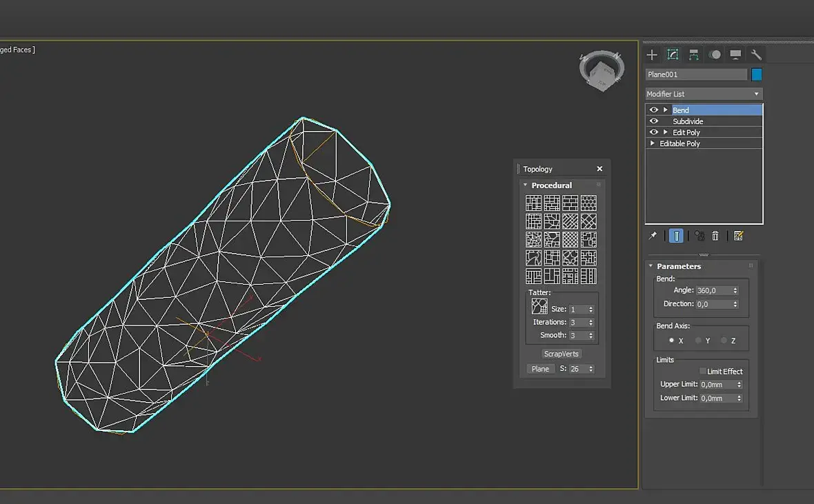This screenshot has width=814, height=504.
Task: Open the Modifier List dropdown
Action: (x=704, y=94)
